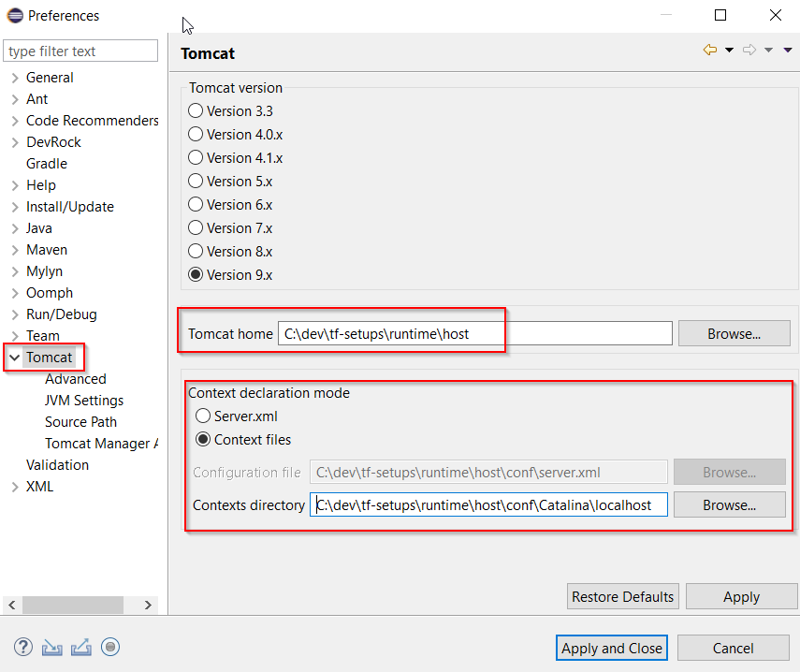This screenshot has width=800, height=672.
Task: Click the Forward navigation arrow icon
Action: pos(749,51)
